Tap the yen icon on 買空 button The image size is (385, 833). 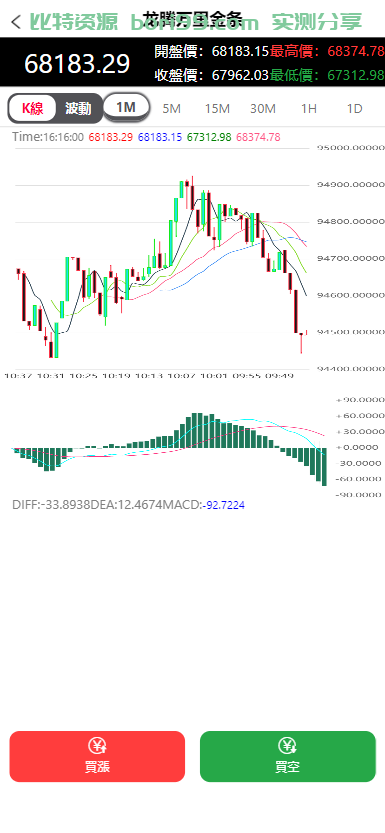click(287, 746)
